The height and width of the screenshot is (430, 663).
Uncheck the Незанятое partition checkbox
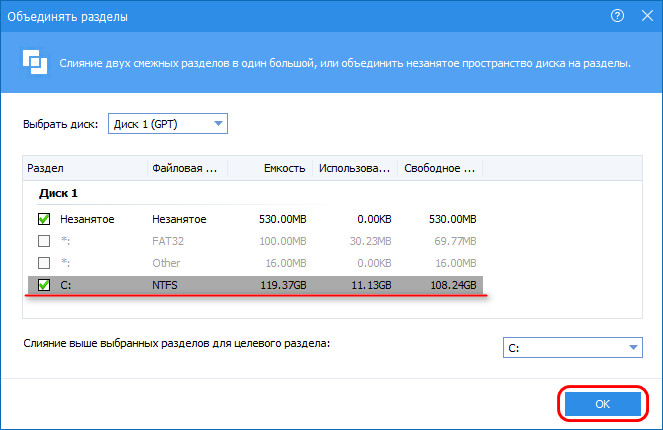point(44,219)
